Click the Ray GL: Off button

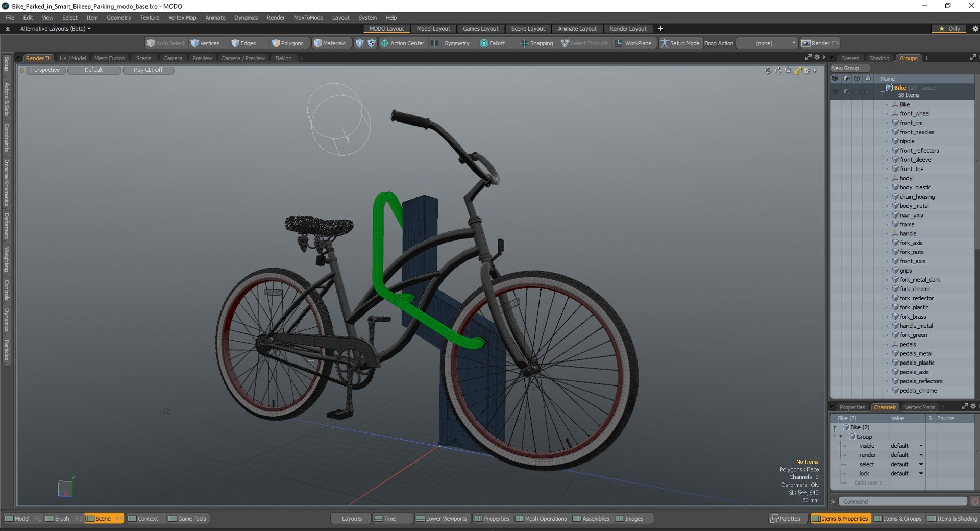coord(148,70)
